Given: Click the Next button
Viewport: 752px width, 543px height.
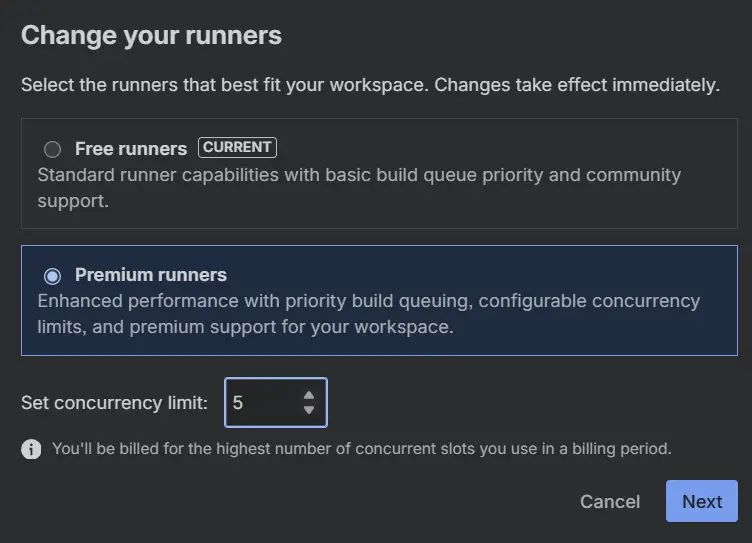Looking at the screenshot, I should (702, 501).
